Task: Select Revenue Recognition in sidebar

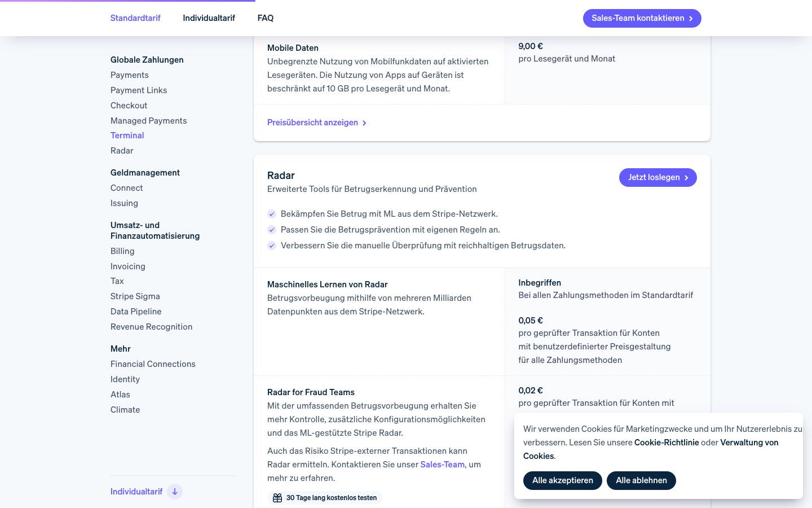Action: click(151, 327)
